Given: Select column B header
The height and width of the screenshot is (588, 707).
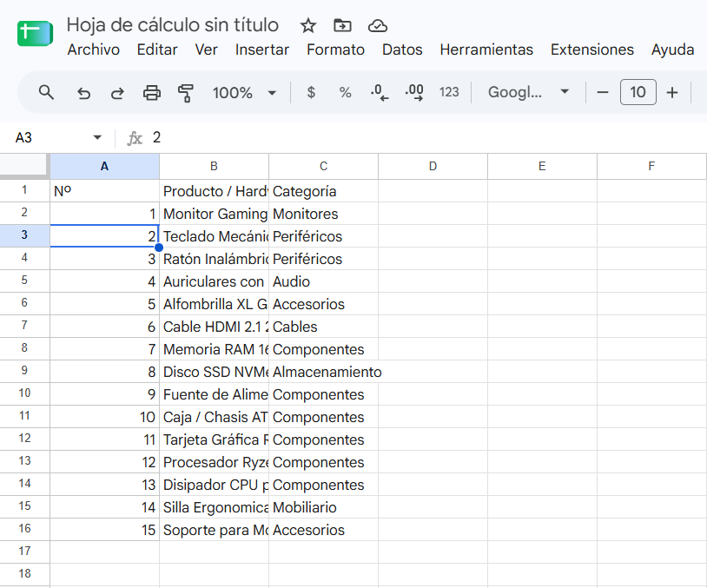Looking at the screenshot, I should pyautogui.click(x=215, y=167).
